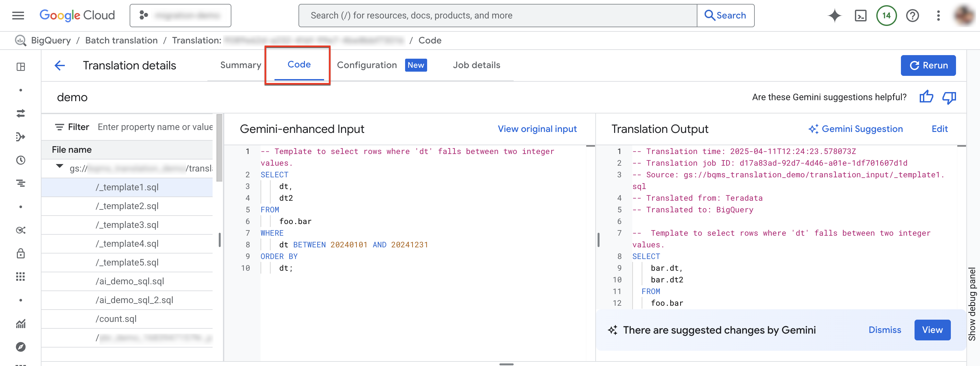Collapse the gs:// translation folder tree
This screenshot has width=980, height=366.
(59, 166)
